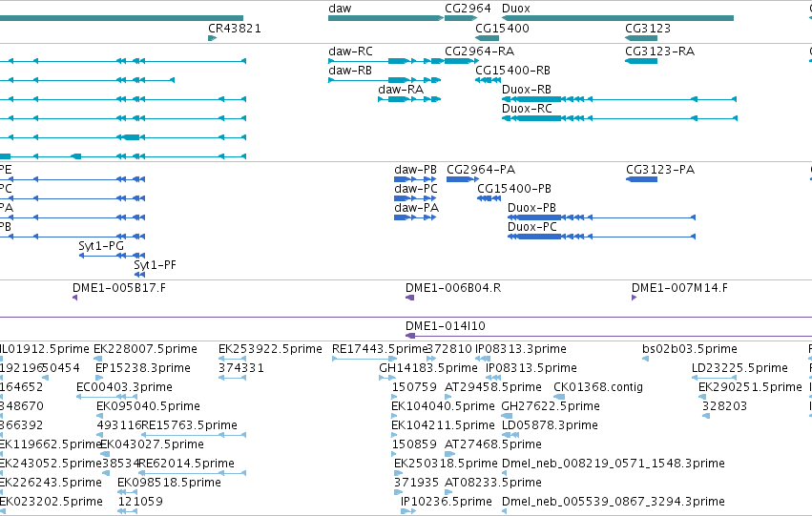Screen dimensions: 812x516
Task: Click the CR43821 gene label
Action: [235, 29]
